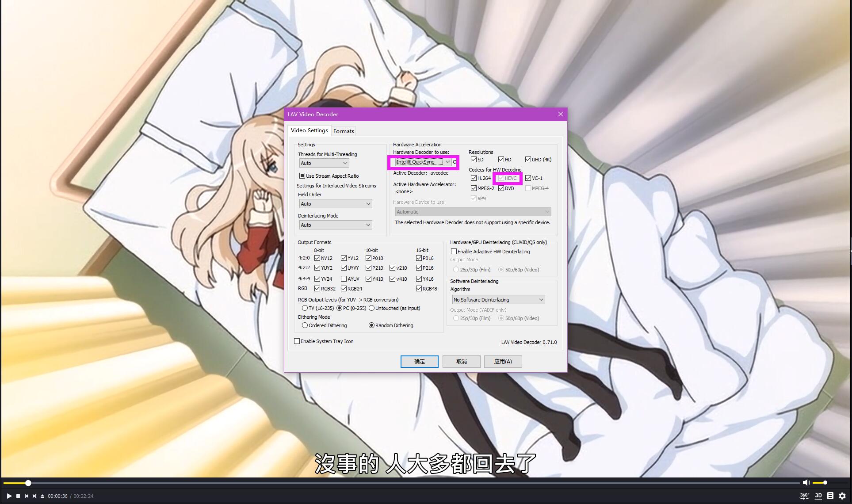Select TV (16-235) RGB output level

tap(305, 308)
